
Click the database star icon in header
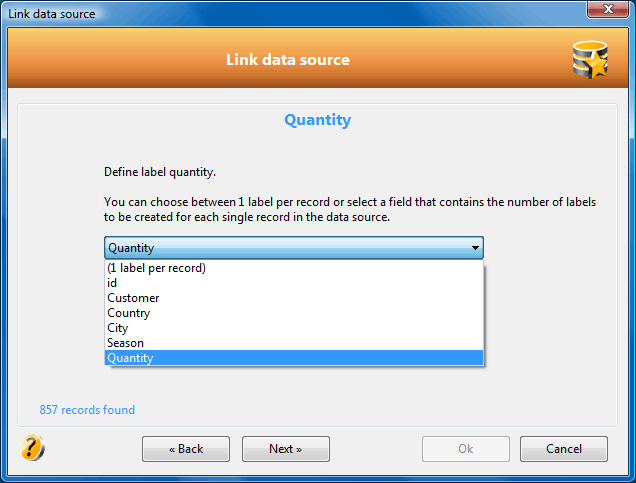590,60
